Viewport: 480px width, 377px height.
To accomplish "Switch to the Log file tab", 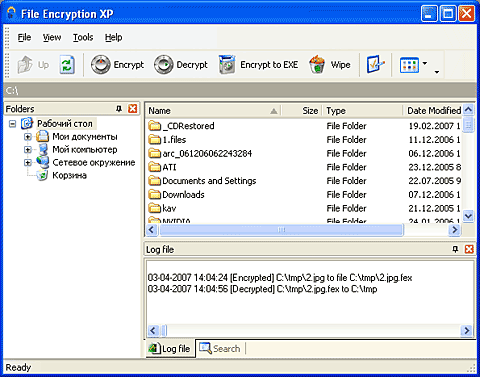I will click(x=170, y=349).
